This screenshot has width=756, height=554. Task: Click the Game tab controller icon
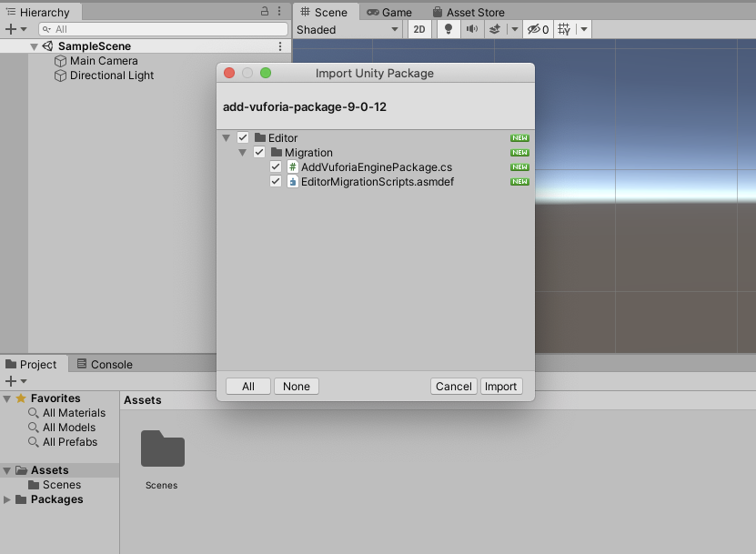(x=373, y=12)
